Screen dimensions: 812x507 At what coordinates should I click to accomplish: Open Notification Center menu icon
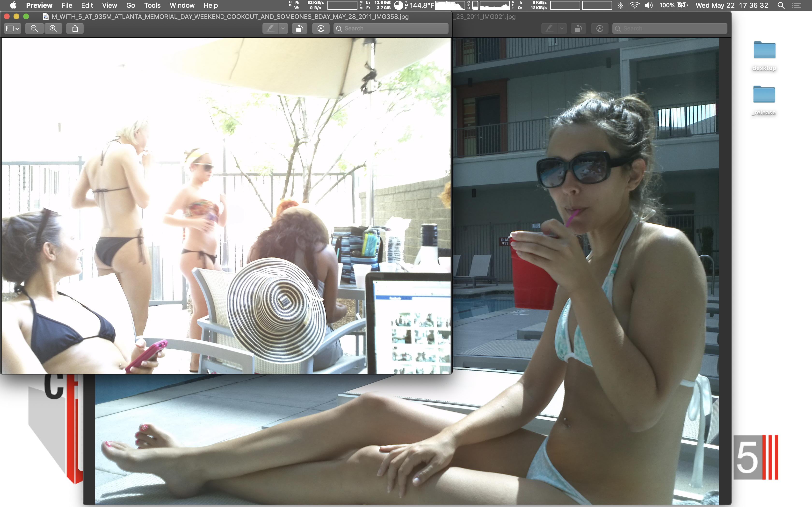797,5
